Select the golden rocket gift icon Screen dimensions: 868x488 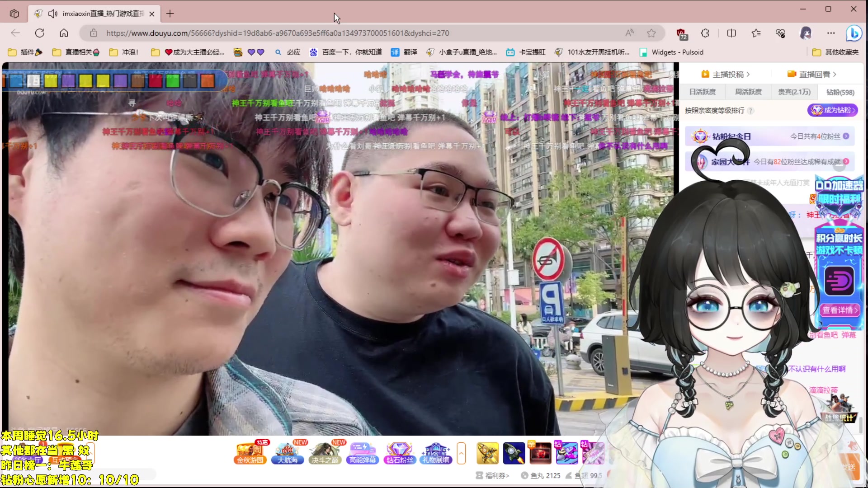(x=488, y=453)
